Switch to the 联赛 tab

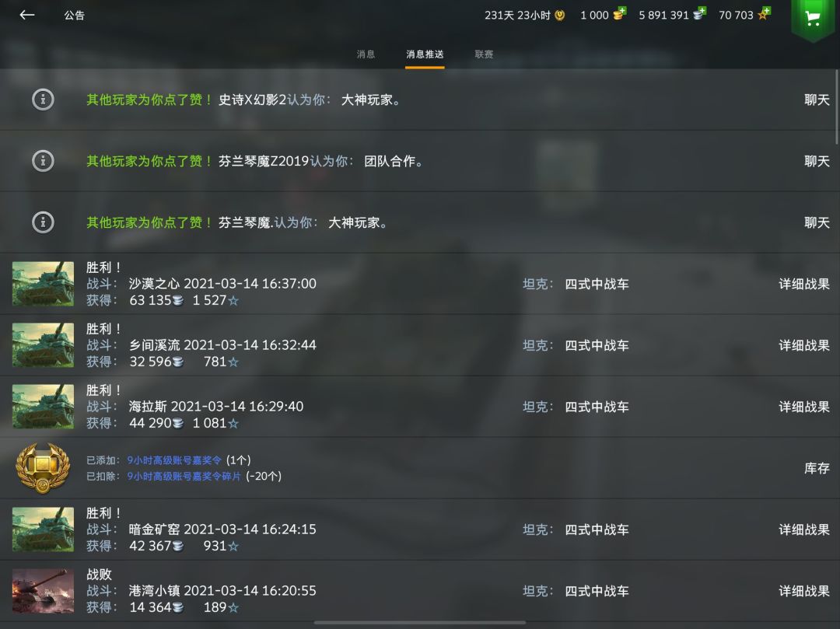484,54
